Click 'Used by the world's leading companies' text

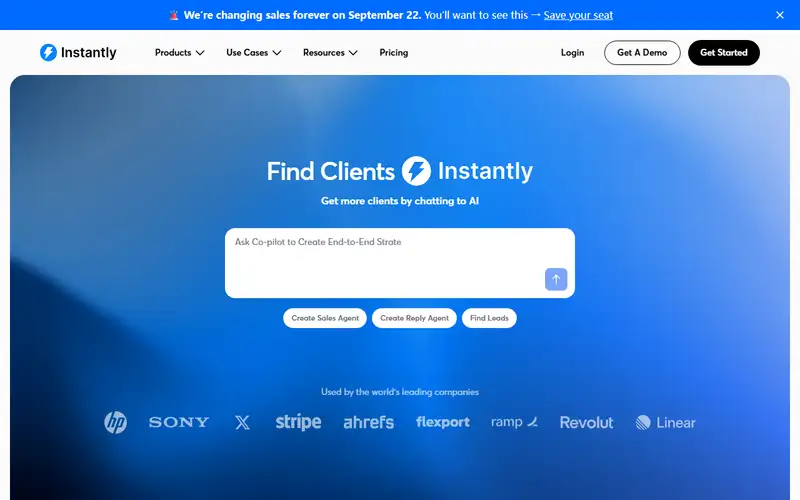pyautogui.click(x=400, y=392)
